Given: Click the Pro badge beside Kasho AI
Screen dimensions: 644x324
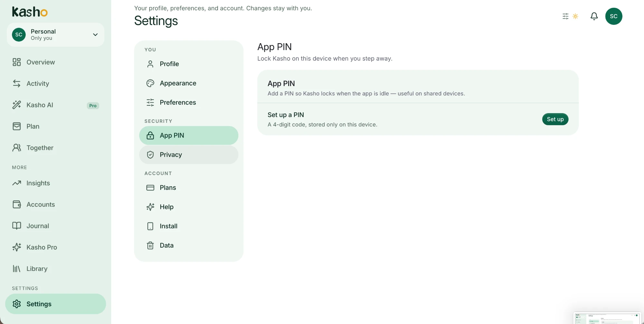Looking at the screenshot, I should [x=93, y=106].
